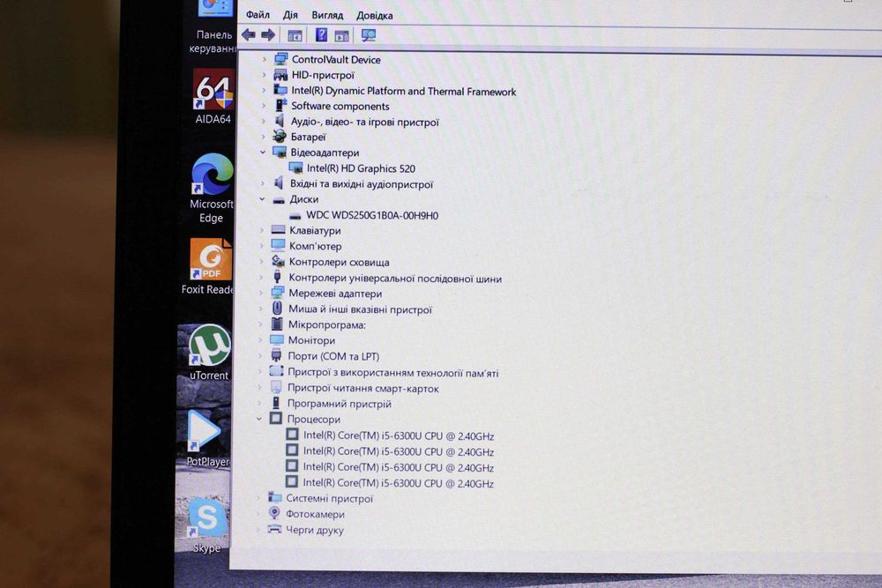Select the Миша mouse icon
882x588 pixels.
coord(277,308)
